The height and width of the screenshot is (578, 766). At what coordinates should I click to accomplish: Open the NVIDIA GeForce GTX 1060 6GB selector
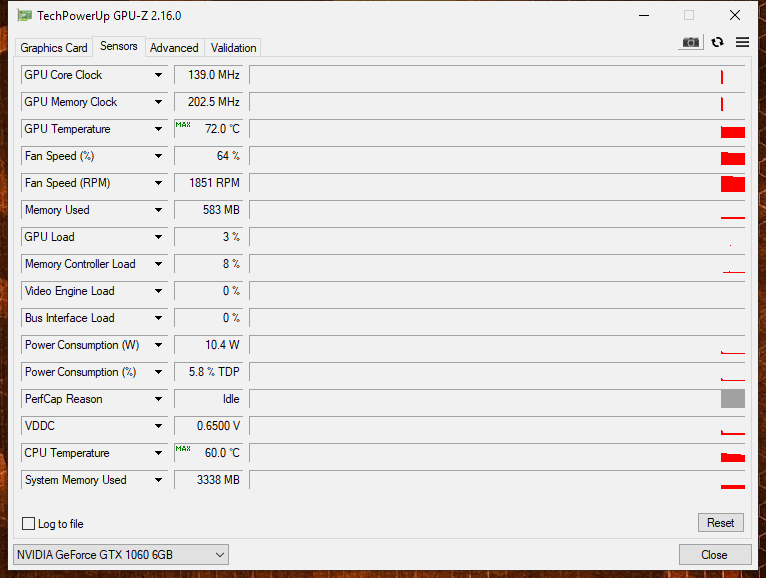pos(121,555)
